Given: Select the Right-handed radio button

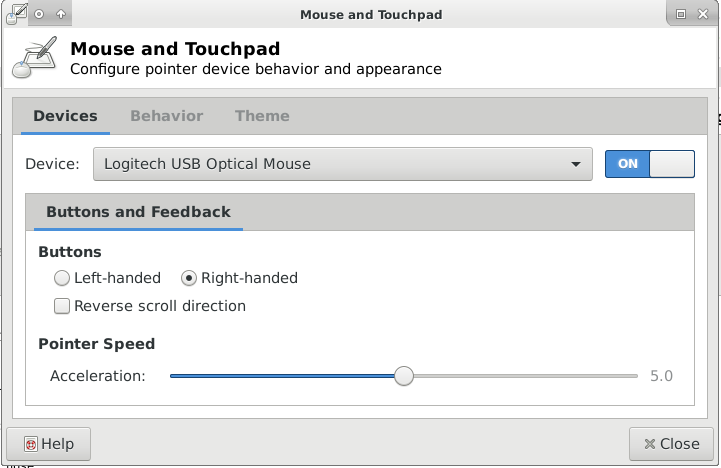Looking at the screenshot, I should 189,278.
